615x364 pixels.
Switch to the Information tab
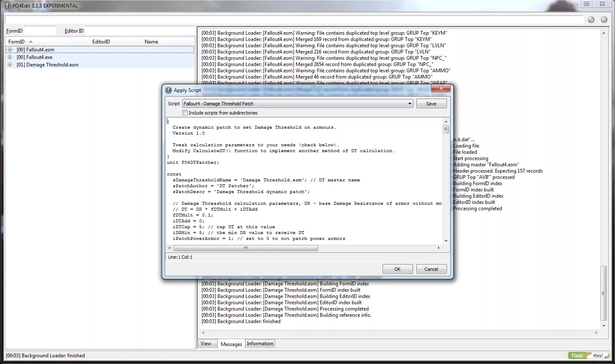coord(260,344)
